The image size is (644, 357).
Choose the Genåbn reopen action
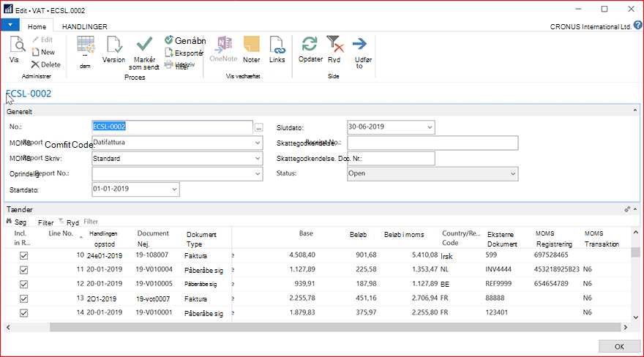tap(185, 41)
